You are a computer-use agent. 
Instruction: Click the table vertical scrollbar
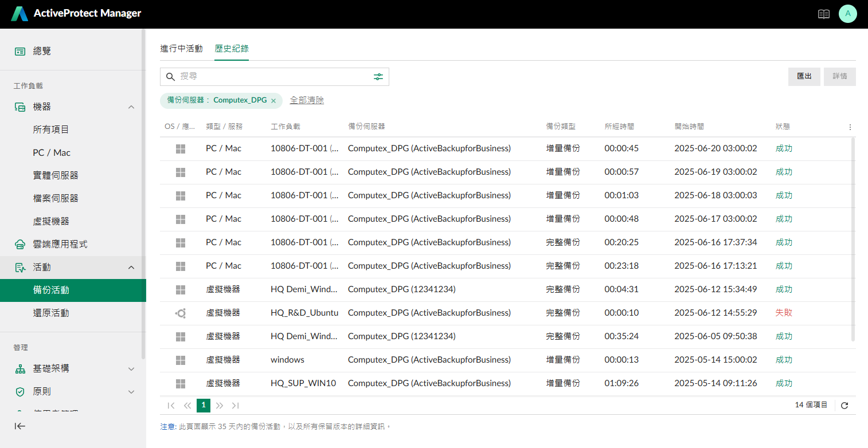(x=853, y=239)
